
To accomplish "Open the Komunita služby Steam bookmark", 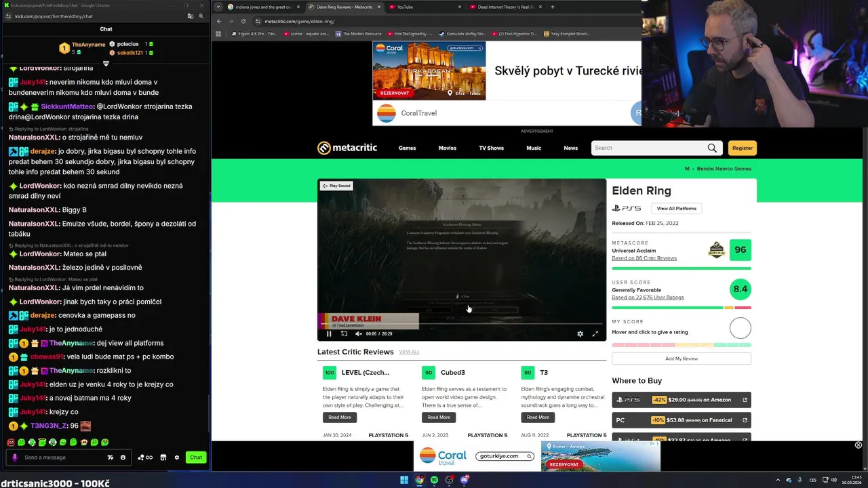I will tap(462, 33).
